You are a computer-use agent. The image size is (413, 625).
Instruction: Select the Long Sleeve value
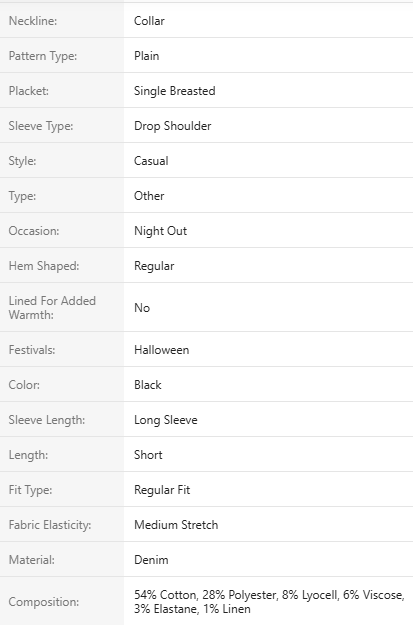tap(166, 420)
